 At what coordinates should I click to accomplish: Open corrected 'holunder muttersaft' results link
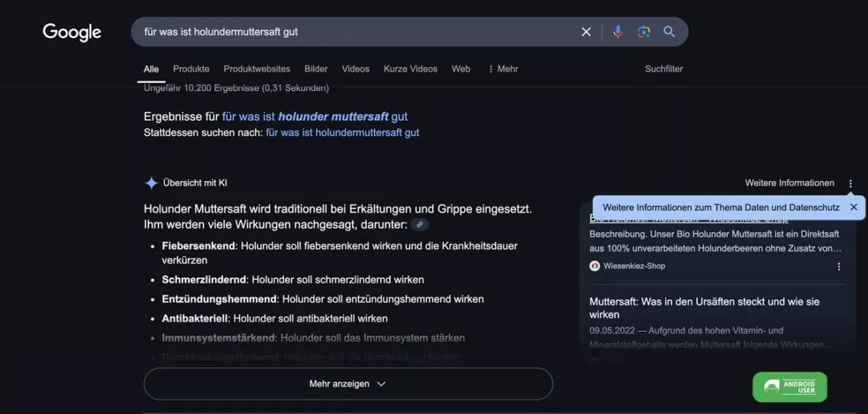315,117
